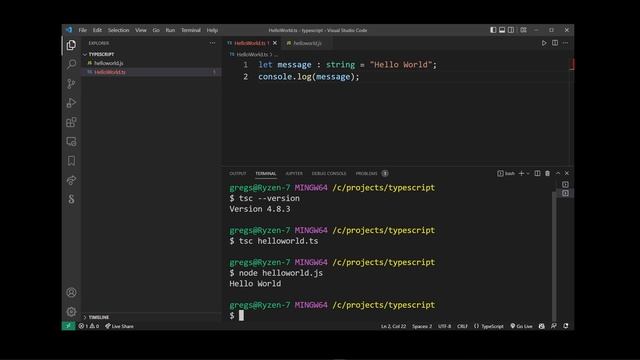This screenshot has width=640, height=360.
Task: Change file encoding UTF-8
Action: (x=444, y=326)
